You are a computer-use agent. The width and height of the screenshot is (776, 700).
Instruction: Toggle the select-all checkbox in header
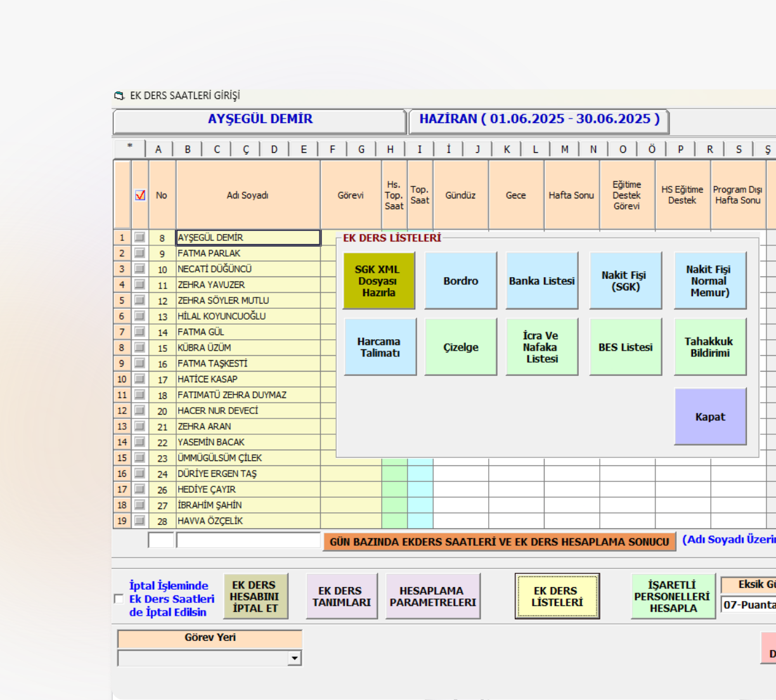(x=140, y=195)
